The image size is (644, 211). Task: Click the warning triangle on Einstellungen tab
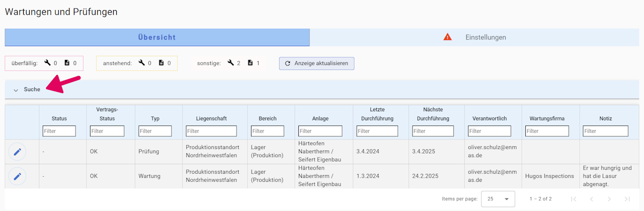click(447, 37)
